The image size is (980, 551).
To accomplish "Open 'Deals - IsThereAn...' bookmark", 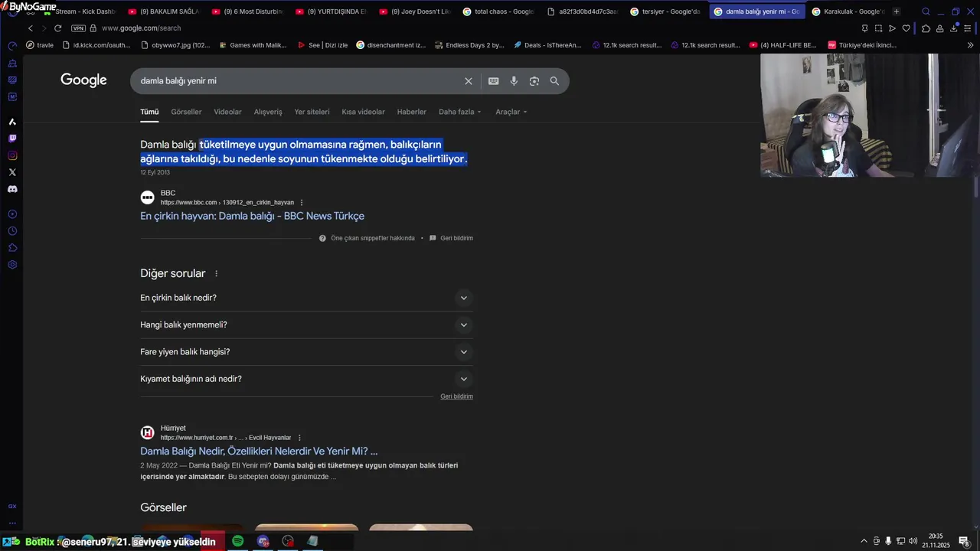I will tap(547, 45).
